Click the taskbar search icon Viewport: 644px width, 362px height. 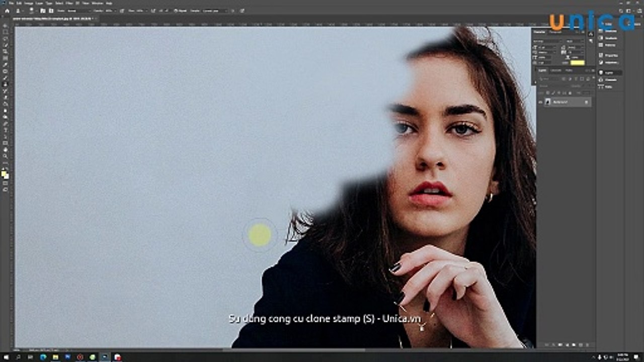click(19, 357)
